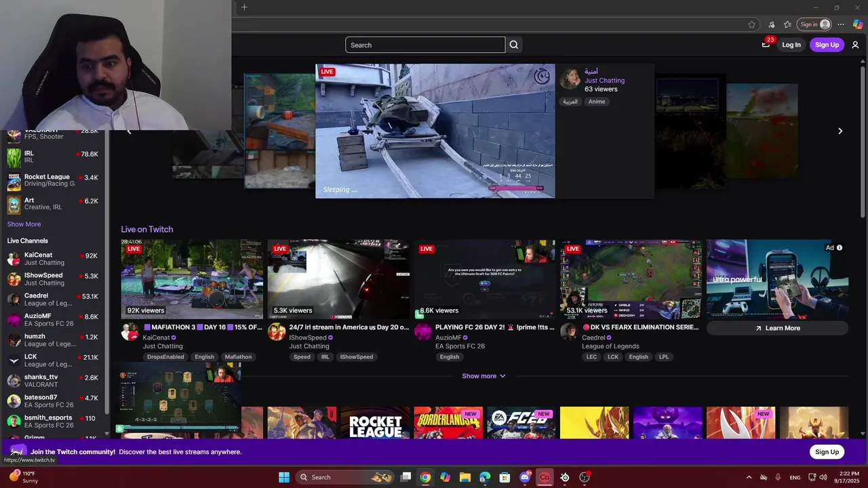Open KaiCenat MAFIATHON 3 stream thumbnail

click(192, 279)
